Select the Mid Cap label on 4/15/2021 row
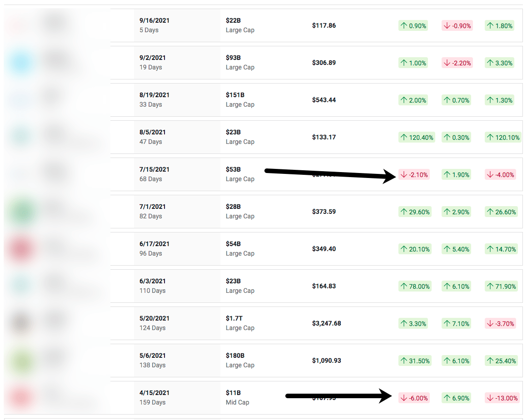Image resolution: width=527 pixels, height=420 pixels. pyautogui.click(x=237, y=402)
